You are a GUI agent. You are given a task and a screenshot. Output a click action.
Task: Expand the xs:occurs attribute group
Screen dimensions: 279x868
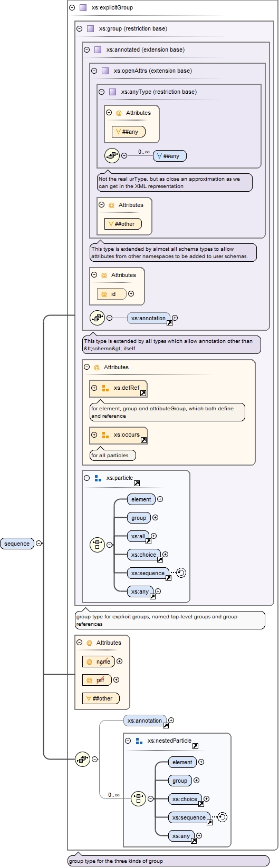(94, 435)
